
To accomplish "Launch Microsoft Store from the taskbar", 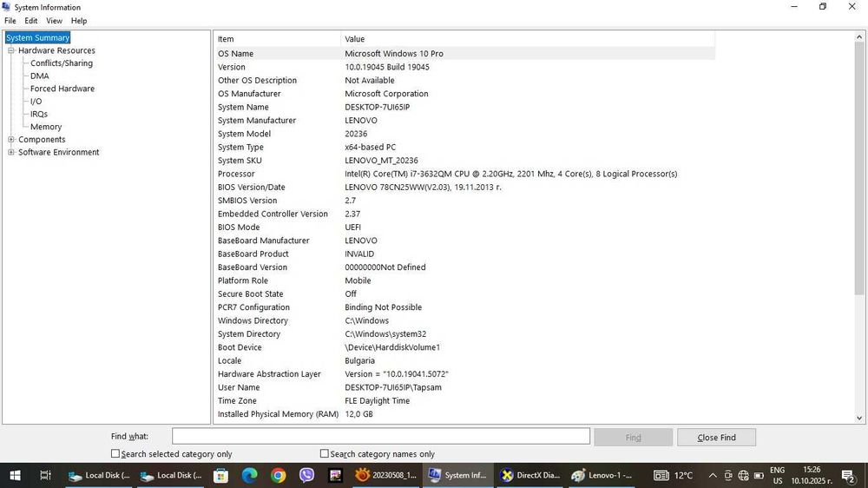I will pos(220,475).
